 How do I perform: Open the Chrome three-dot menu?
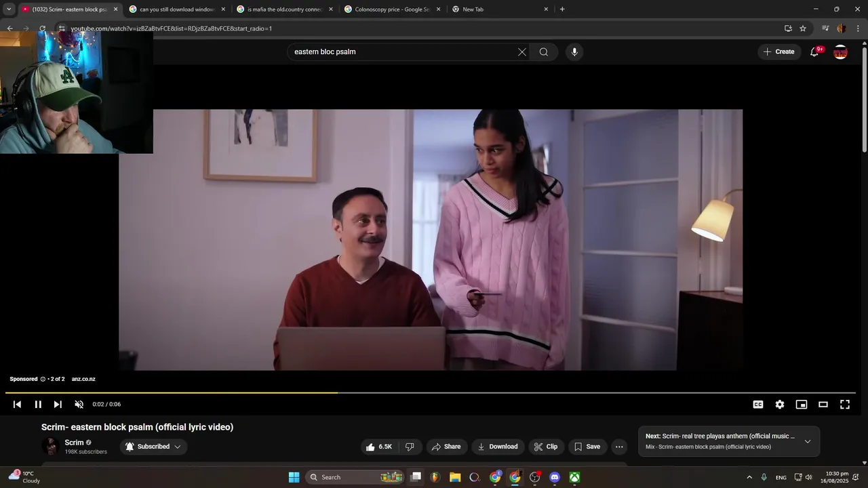pyautogui.click(x=859, y=28)
